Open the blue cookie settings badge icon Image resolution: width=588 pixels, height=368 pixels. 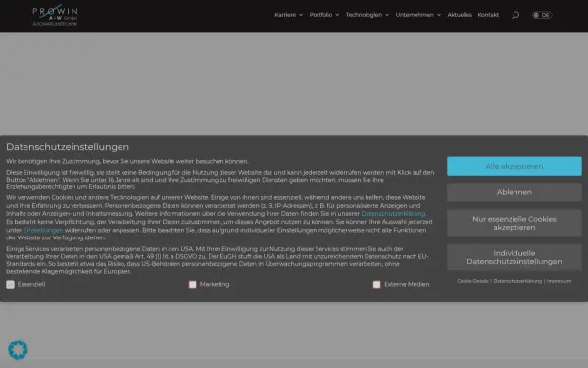pyautogui.click(x=18, y=349)
